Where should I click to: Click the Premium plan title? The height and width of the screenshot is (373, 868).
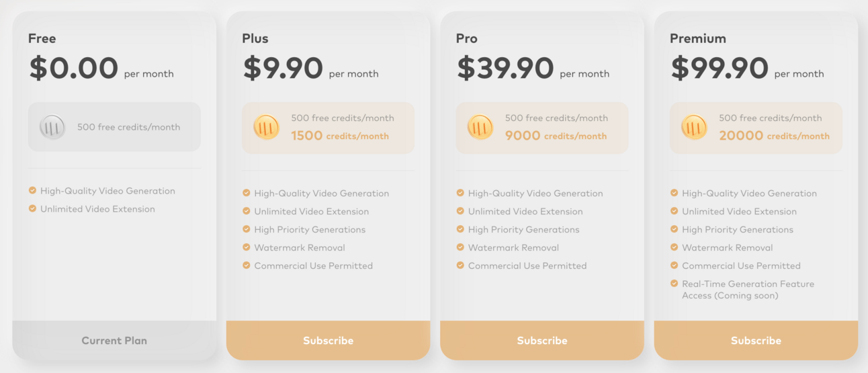point(697,38)
